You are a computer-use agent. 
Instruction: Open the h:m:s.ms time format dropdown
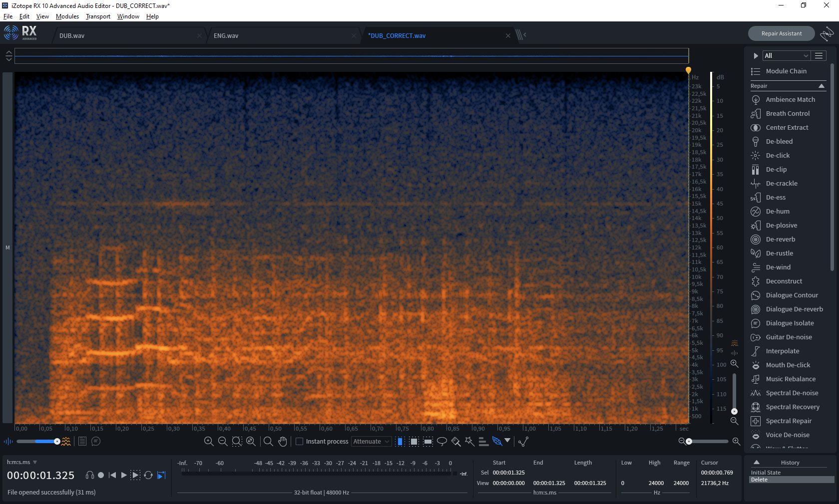[x=22, y=463]
